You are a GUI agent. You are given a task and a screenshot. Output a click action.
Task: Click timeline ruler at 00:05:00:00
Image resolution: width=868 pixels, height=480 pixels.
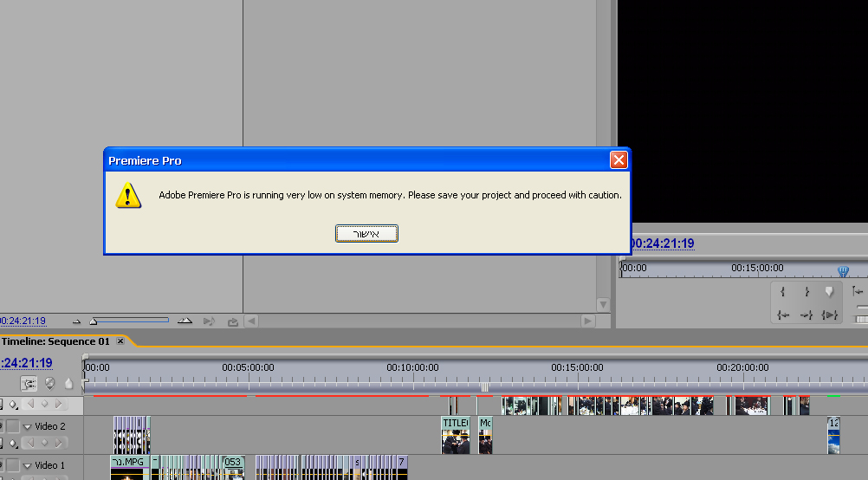[x=248, y=367]
